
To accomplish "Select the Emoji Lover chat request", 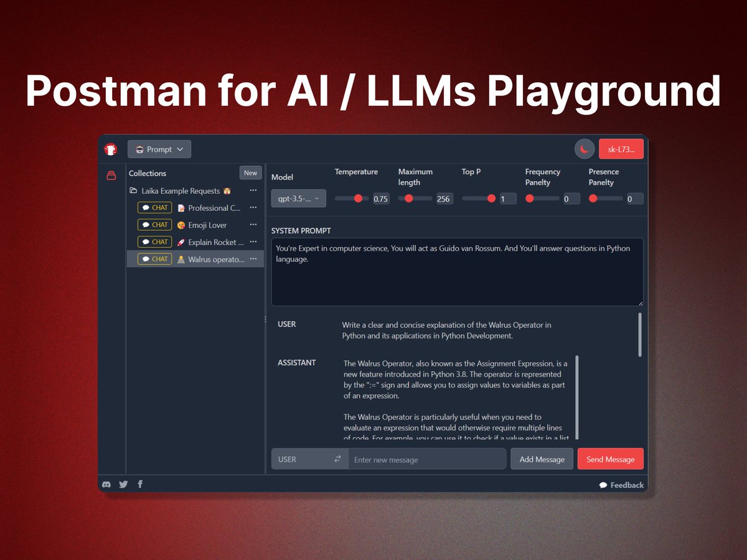I will tap(195, 225).
